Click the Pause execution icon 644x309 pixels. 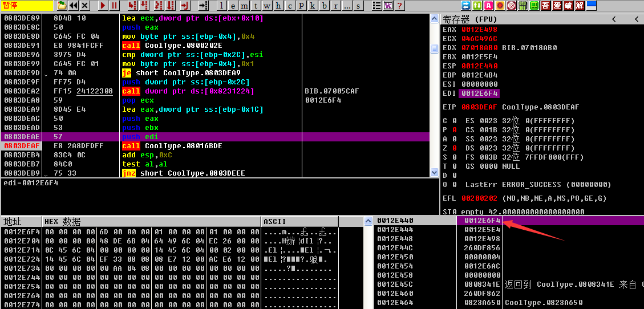pos(115,6)
